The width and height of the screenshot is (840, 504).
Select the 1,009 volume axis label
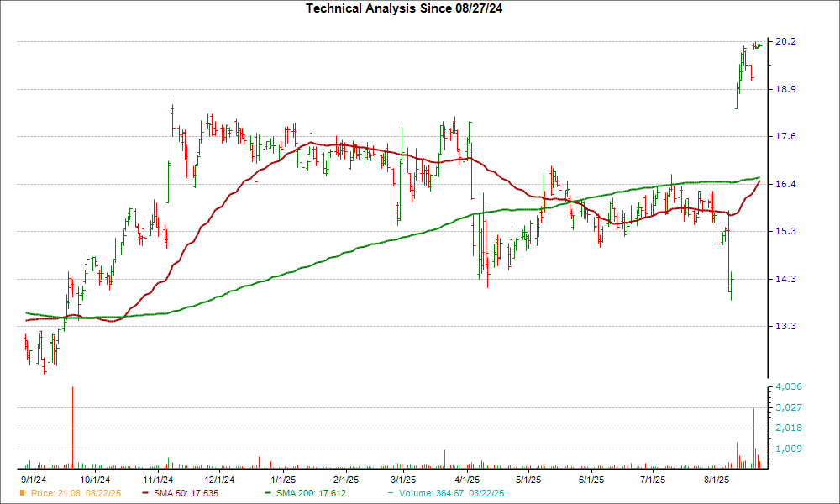click(788, 449)
